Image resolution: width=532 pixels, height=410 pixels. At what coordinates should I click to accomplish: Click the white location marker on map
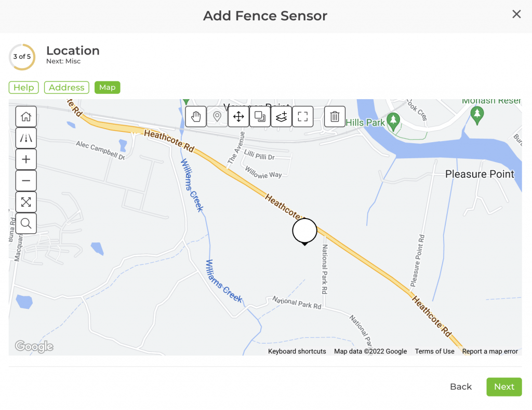[304, 231]
